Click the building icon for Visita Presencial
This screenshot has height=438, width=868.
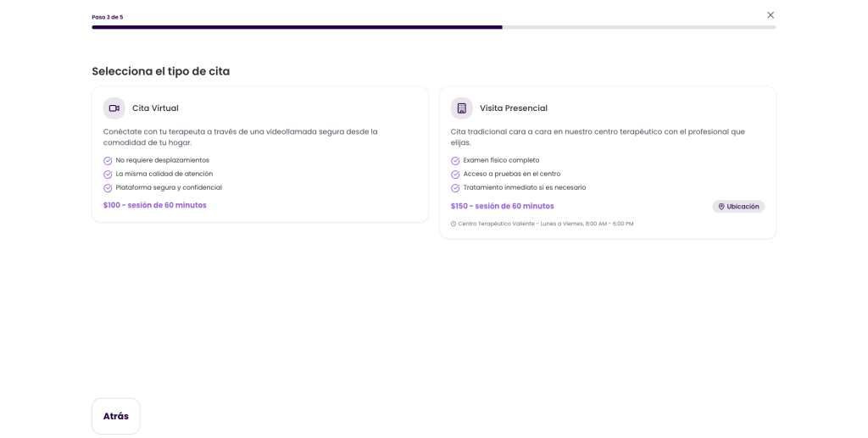point(461,108)
